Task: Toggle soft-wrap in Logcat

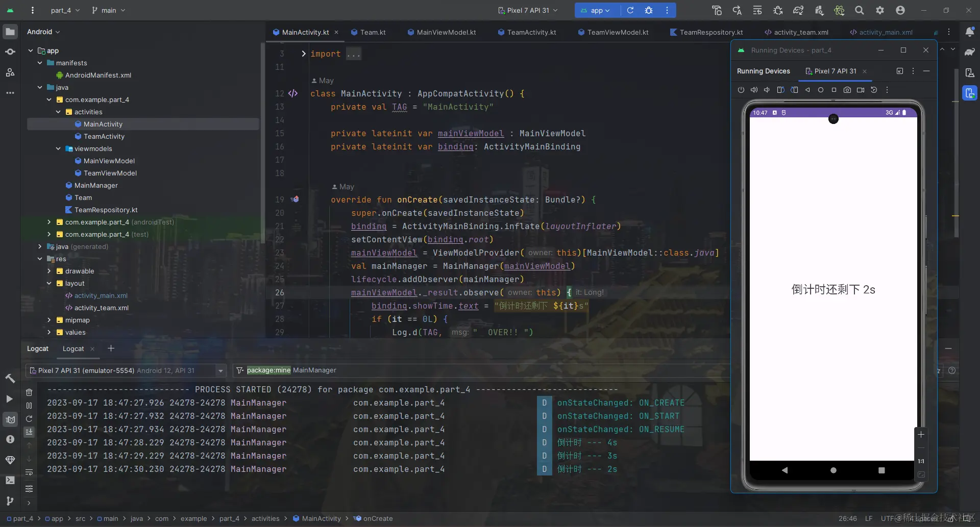Action: click(x=29, y=472)
